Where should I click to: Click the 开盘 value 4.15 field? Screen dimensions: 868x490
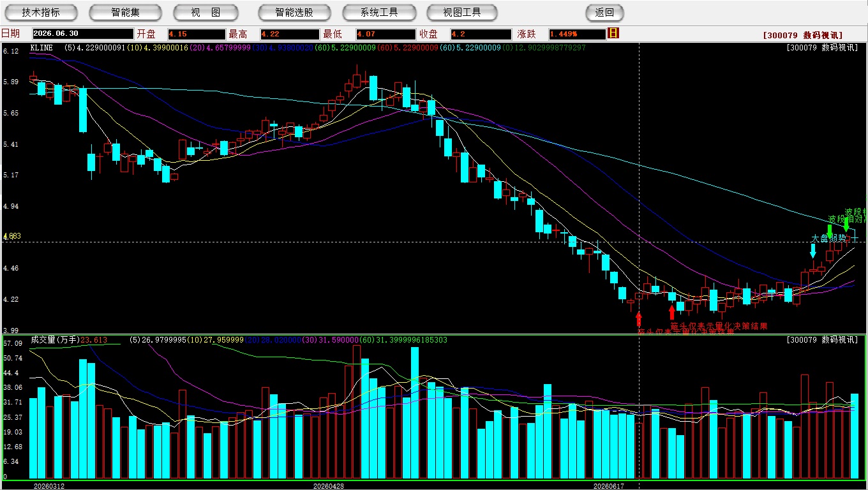point(197,34)
